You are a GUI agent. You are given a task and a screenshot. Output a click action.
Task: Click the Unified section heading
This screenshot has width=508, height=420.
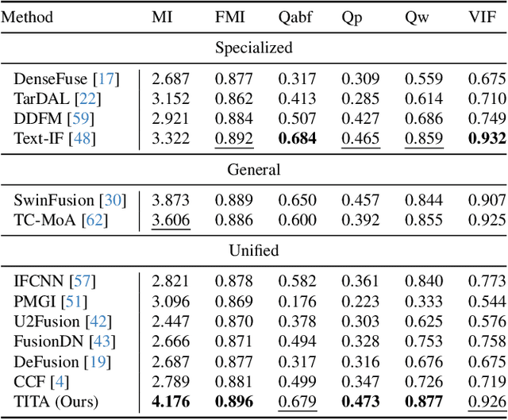[x=254, y=251]
